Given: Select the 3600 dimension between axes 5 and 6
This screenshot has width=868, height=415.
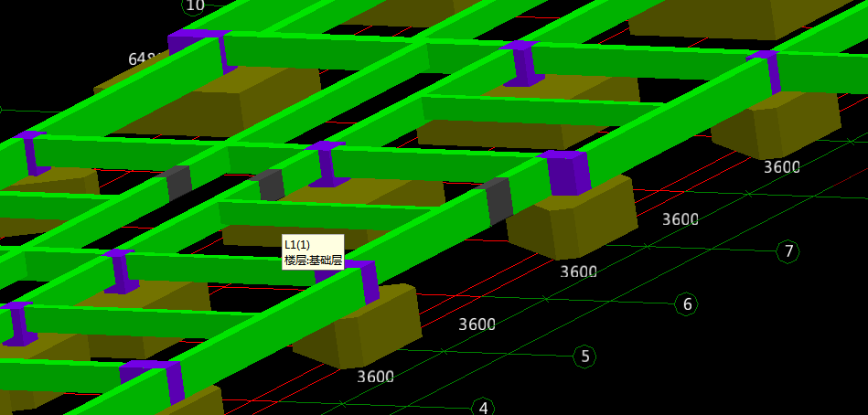Looking at the screenshot, I should click(477, 325).
